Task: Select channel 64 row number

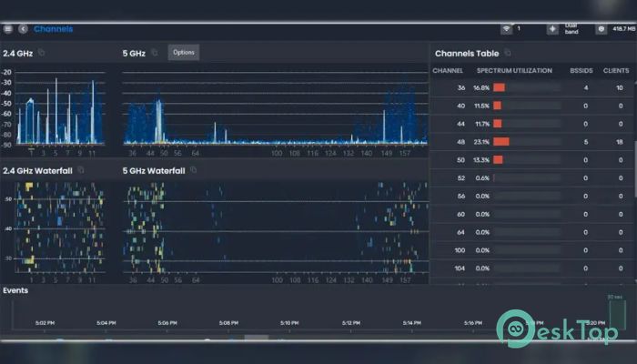Action: (460, 232)
